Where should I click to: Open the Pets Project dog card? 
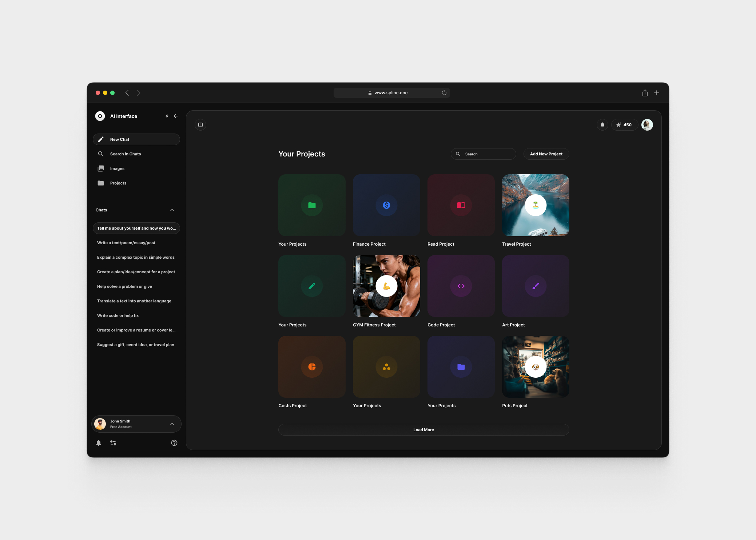[536, 367]
